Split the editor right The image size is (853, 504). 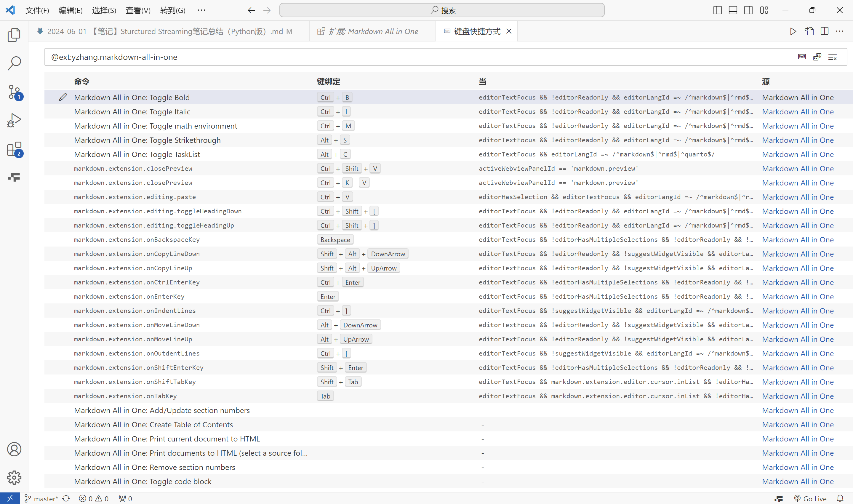[x=825, y=31]
